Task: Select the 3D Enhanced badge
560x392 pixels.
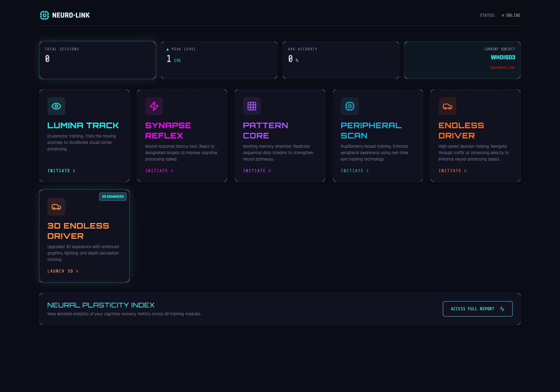Action: coord(113,196)
